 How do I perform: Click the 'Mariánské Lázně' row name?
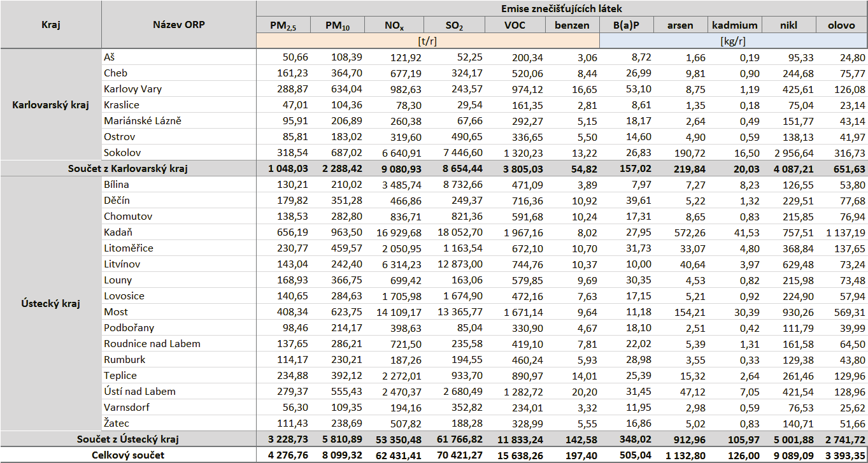[143, 121]
